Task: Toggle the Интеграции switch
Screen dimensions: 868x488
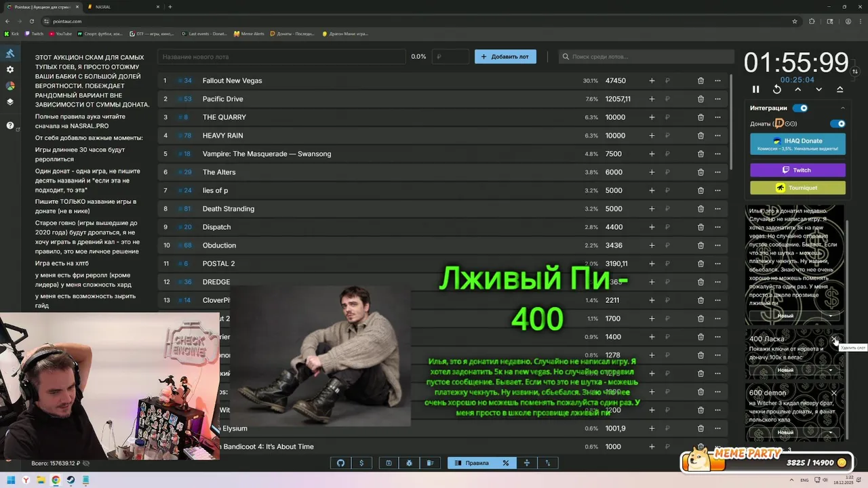Action: coord(801,108)
